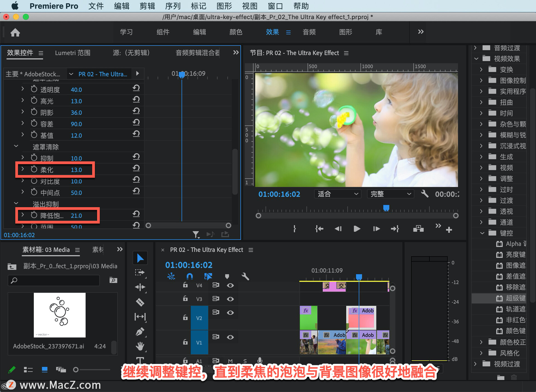Open the 适合 zoom level dropdown
The width and height of the screenshot is (536, 392).
click(338, 194)
